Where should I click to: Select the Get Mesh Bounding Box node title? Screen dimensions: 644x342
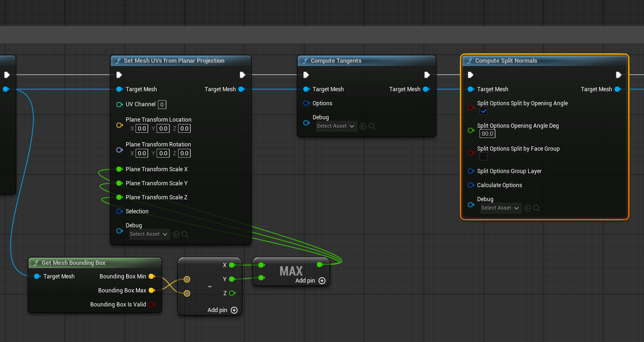tap(73, 263)
